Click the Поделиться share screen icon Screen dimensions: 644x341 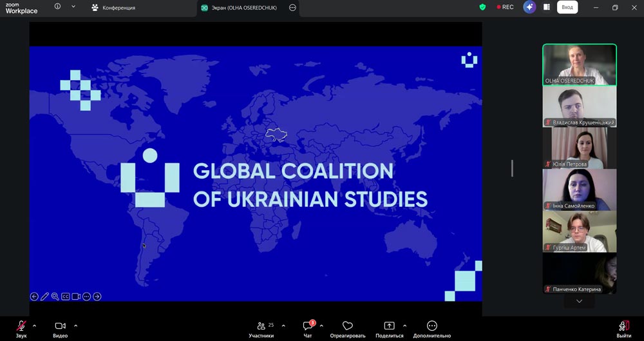(389, 327)
